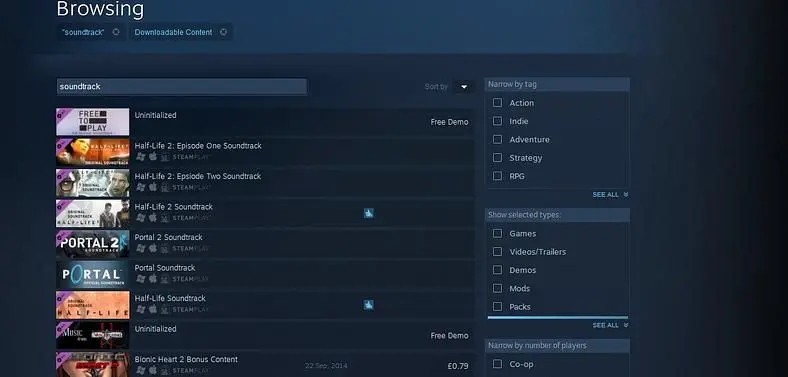Image resolution: width=788 pixels, height=377 pixels.
Task: Open Portal Soundtrack title link
Action: click(x=165, y=268)
